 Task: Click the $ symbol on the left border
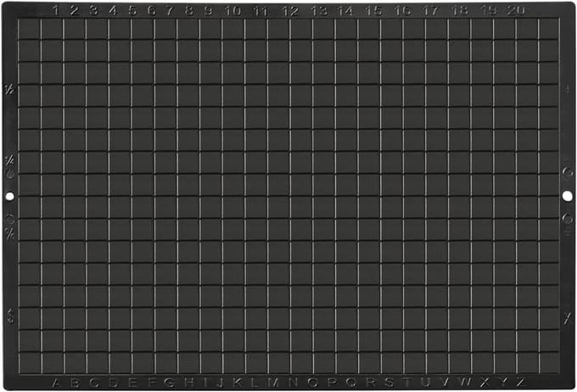[x=11, y=316]
